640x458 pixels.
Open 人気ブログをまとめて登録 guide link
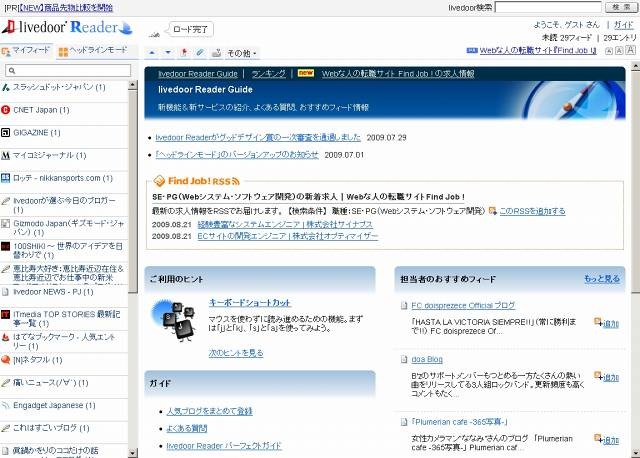point(209,411)
